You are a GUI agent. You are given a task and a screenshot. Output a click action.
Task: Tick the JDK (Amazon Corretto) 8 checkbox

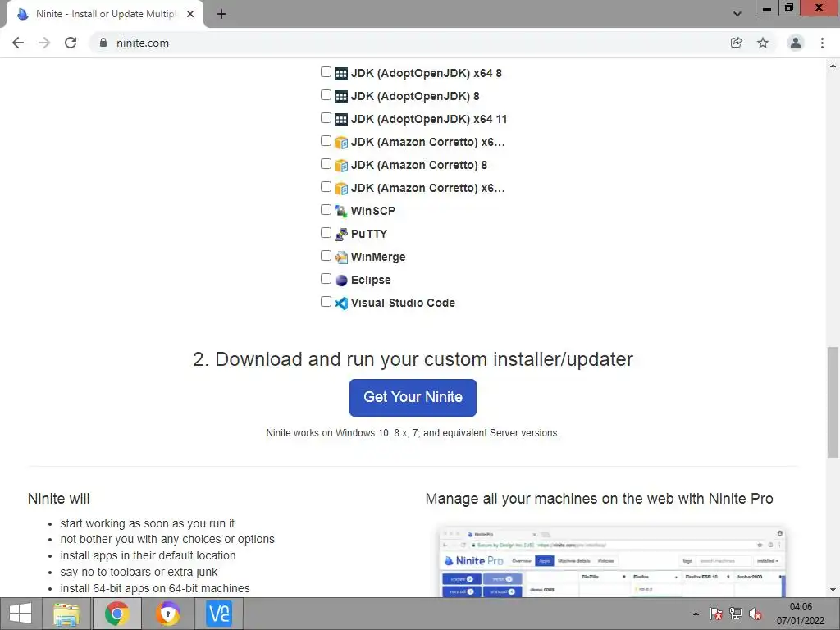(x=326, y=164)
